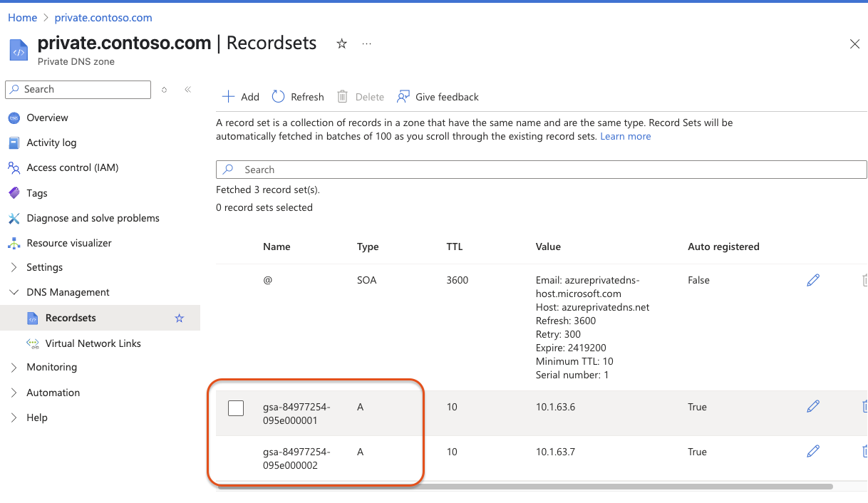The height and width of the screenshot is (503, 868).
Task: Collapse the sidebar menu with double chevron
Action: (187, 90)
